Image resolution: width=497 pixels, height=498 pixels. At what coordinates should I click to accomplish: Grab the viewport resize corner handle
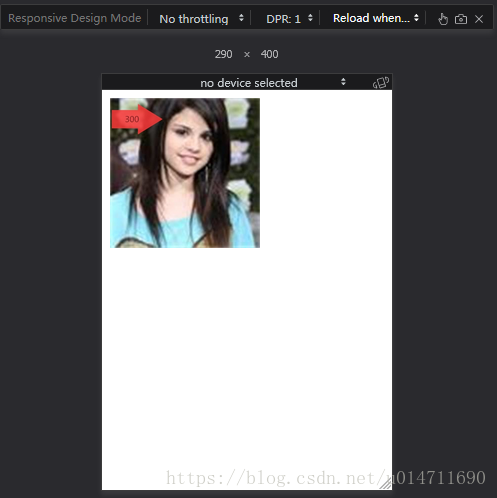click(386, 483)
